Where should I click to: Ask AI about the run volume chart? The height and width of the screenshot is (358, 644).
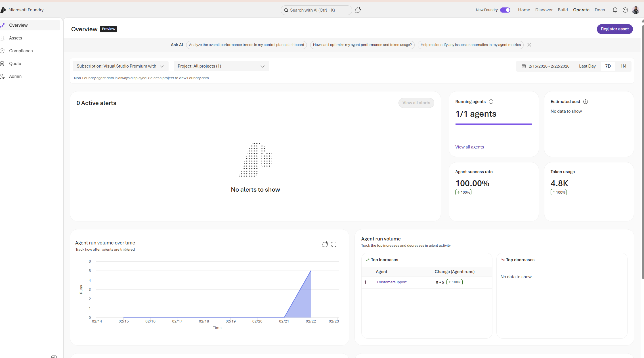pos(325,244)
